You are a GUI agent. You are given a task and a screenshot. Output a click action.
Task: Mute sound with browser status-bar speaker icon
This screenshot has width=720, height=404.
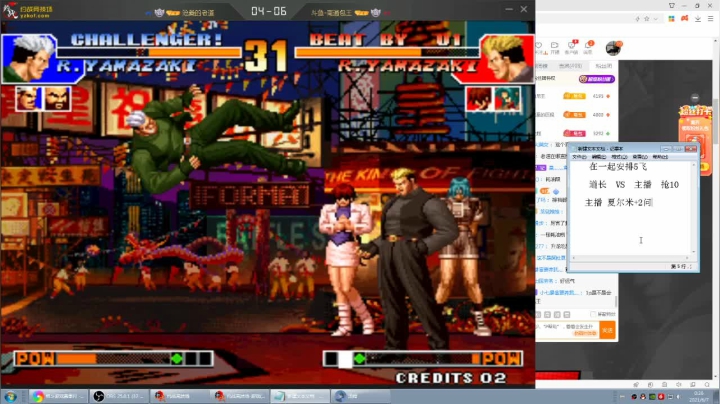pos(679,384)
